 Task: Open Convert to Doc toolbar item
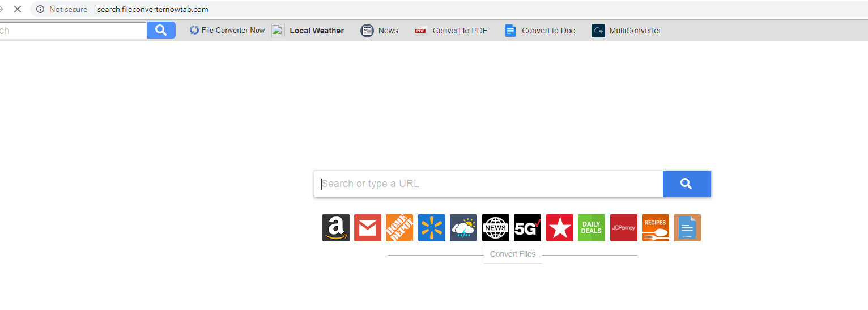[540, 31]
